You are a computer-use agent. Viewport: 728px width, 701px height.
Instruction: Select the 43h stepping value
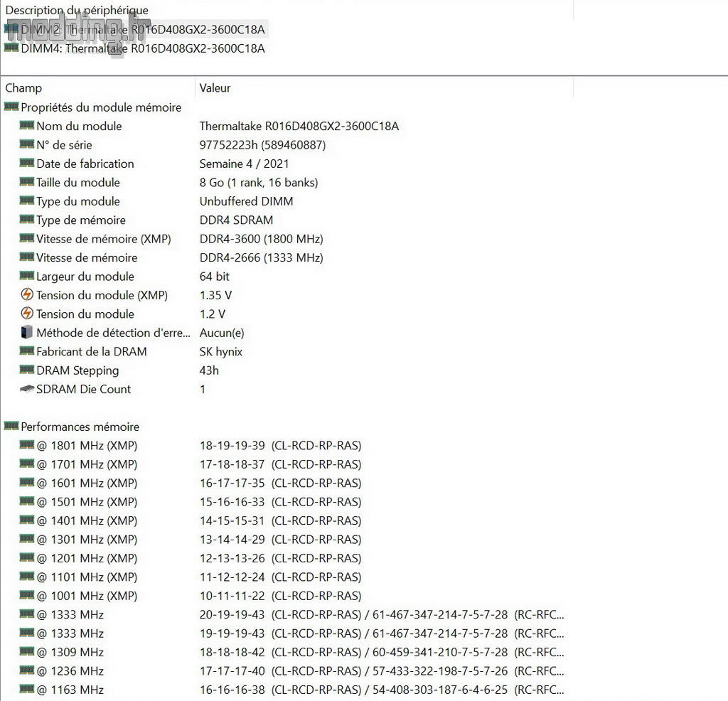[x=209, y=370]
